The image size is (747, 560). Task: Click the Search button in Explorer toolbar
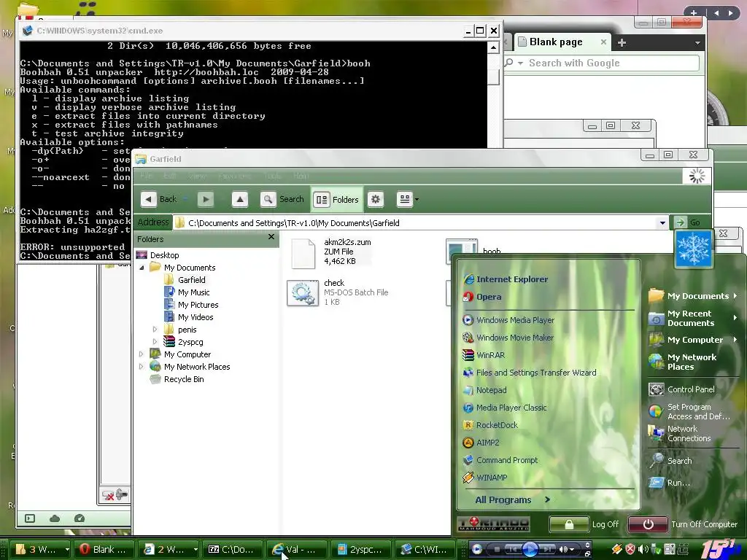click(282, 199)
